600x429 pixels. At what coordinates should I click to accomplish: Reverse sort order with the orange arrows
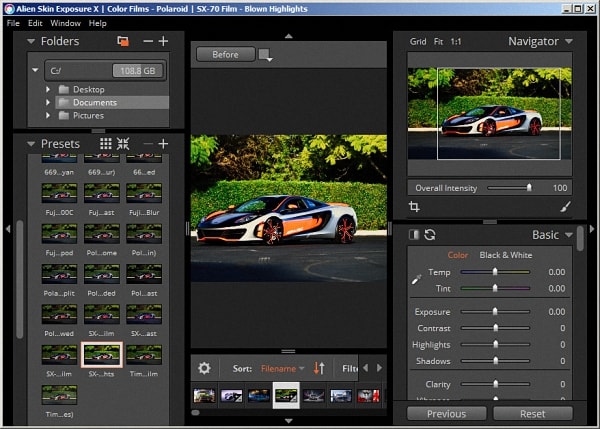320,368
